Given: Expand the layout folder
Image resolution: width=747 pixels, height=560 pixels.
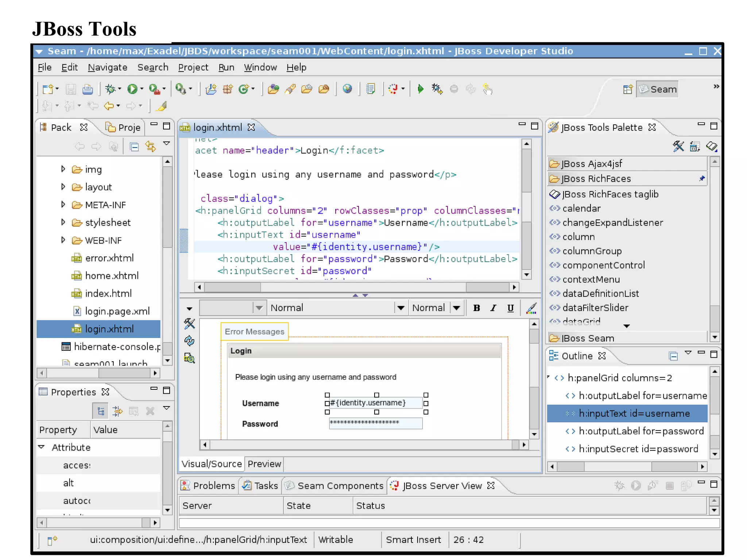Looking at the screenshot, I should (63, 187).
